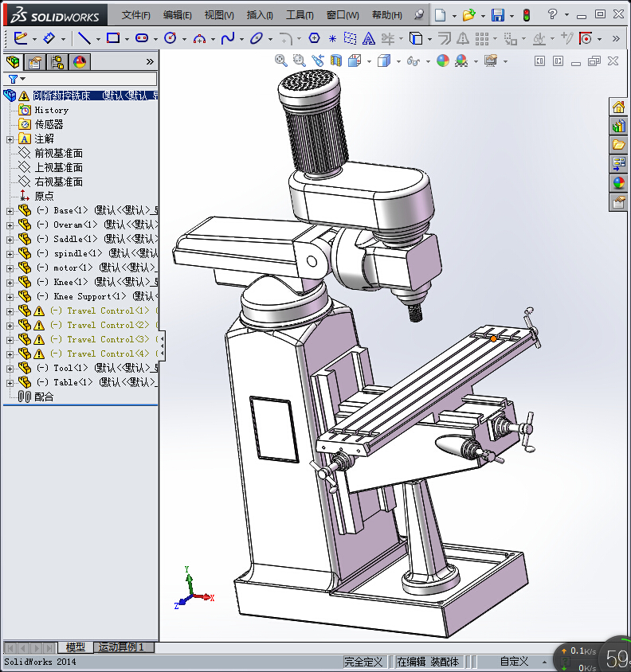Select the 前视基准面 plane
The width and height of the screenshot is (631, 672).
pos(58,153)
